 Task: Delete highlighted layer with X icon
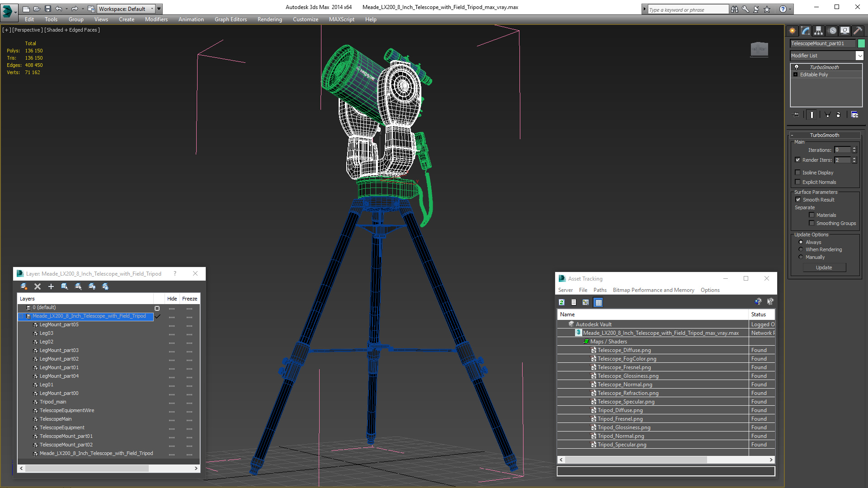coord(38,286)
